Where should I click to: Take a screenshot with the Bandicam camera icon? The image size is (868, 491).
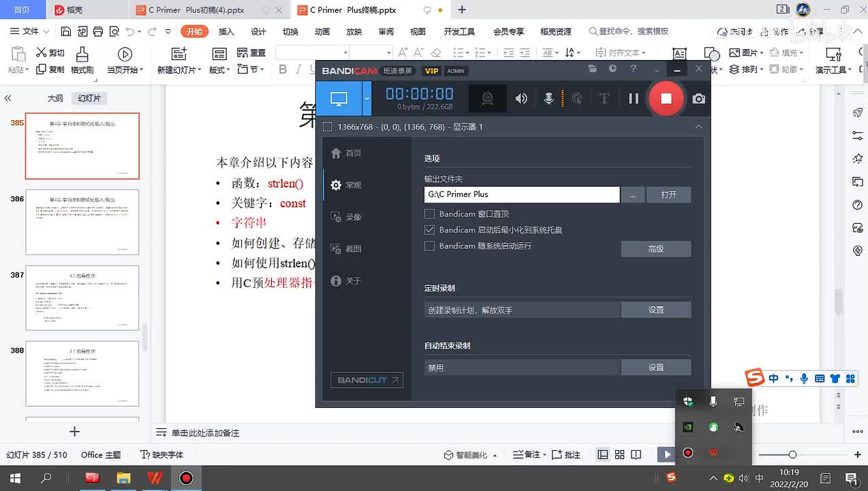(x=698, y=99)
